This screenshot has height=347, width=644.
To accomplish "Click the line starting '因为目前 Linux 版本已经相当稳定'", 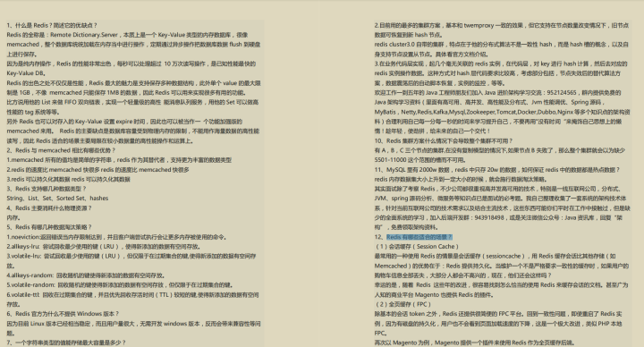I will (133, 324).
